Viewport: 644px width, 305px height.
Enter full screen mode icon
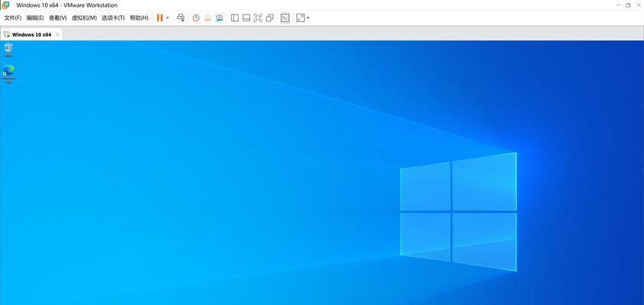258,18
